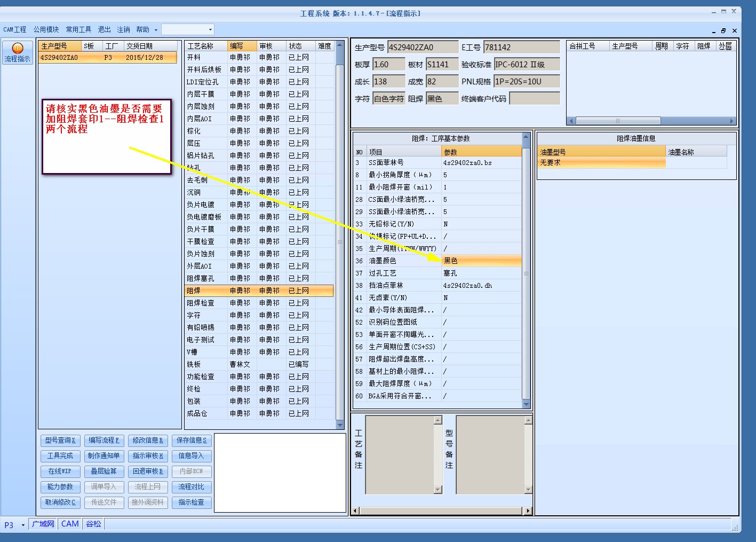Select the 成品仓 process row
Image resolution: width=756 pixels, height=542 pixels.
pyautogui.click(x=260, y=413)
